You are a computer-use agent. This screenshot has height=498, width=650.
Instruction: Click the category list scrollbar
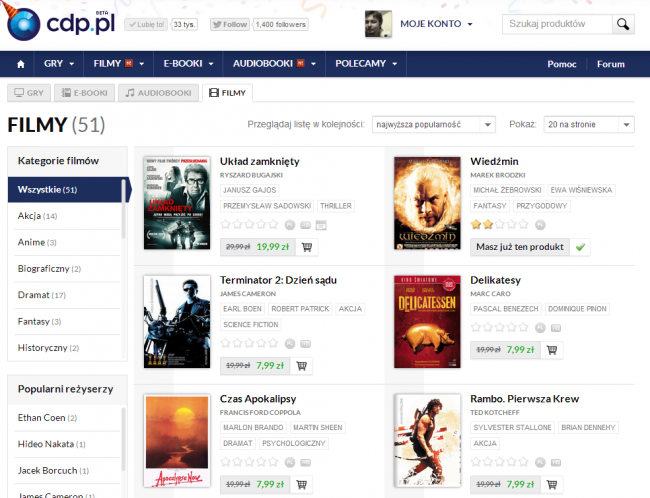(x=123, y=209)
